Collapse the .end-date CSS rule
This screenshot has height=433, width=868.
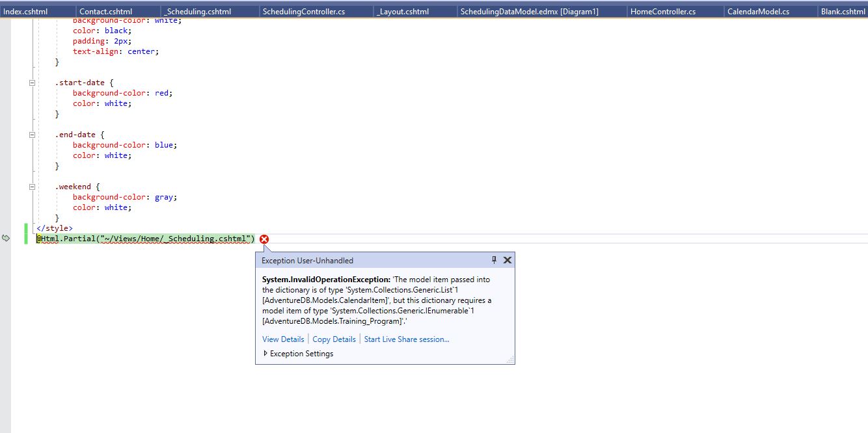coord(32,135)
